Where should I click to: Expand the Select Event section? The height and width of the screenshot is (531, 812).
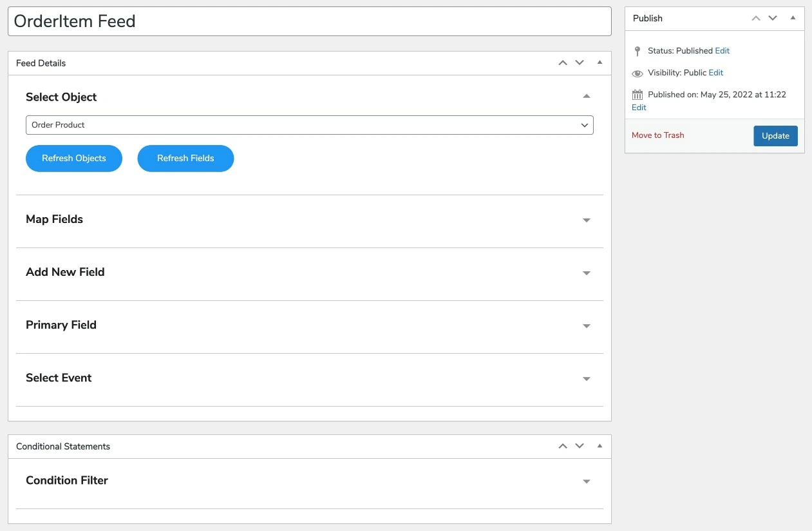click(586, 379)
